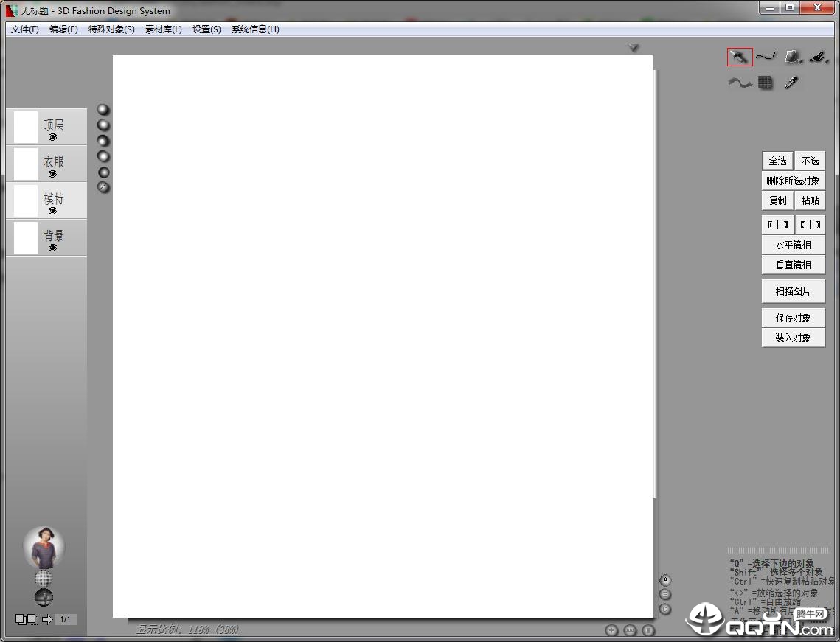
Task: Click the right bracket order button
Action: pos(810,225)
